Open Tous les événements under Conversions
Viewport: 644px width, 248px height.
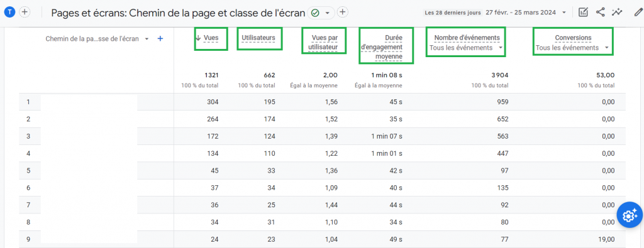(572, 48)
